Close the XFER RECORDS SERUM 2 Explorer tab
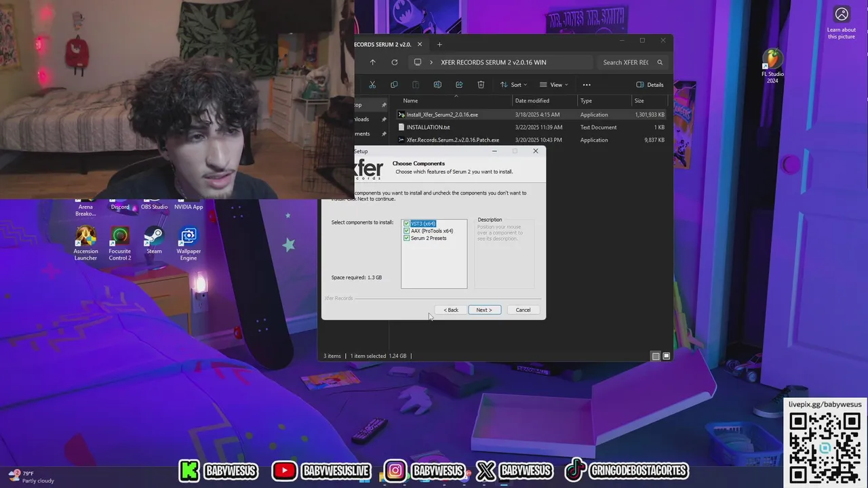The image size is (868, 488). tap(420, 45)
